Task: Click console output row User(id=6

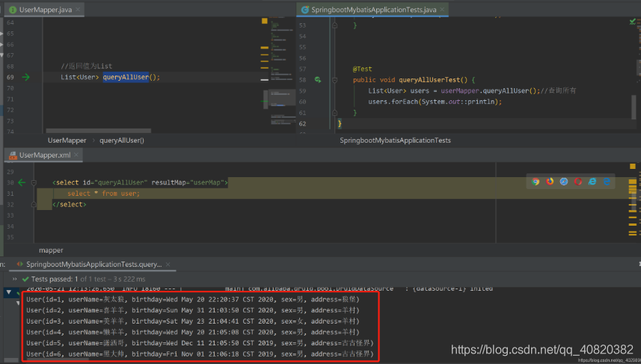Action: 200,354
